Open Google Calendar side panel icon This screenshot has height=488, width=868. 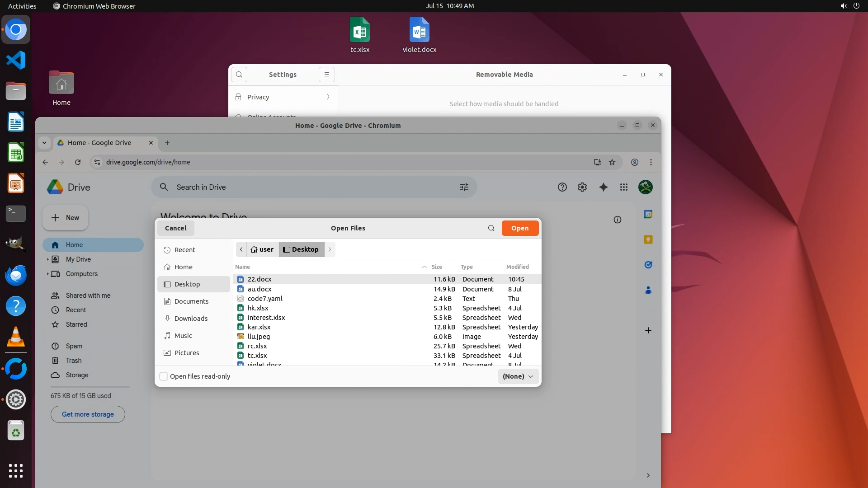(648, 214)
